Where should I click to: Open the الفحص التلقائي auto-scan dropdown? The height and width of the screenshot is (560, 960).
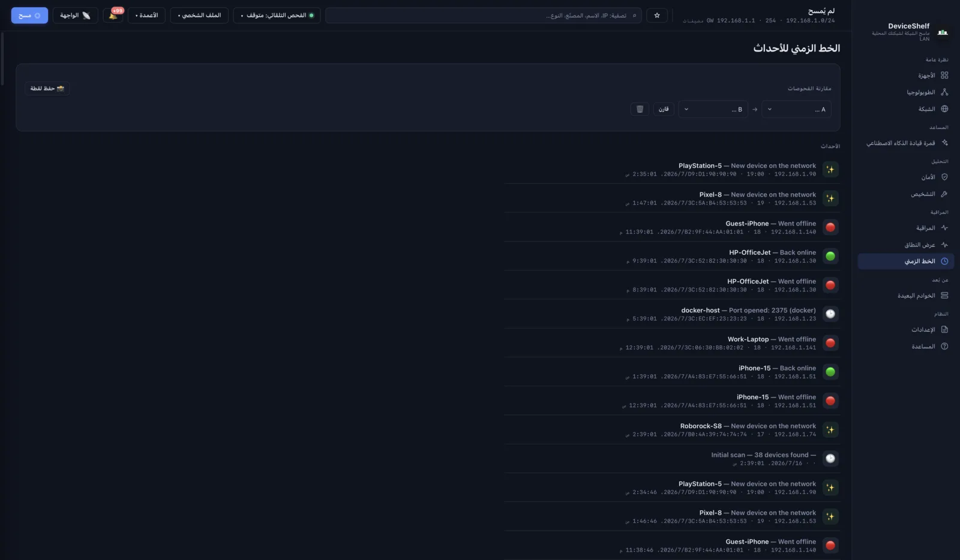click(277, 15)
